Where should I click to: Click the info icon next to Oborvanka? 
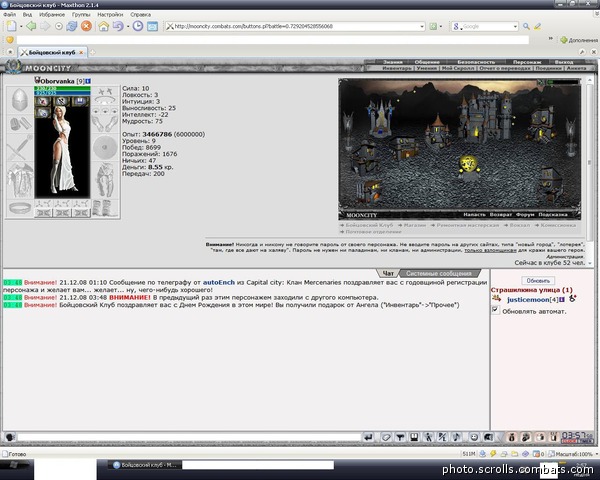[x=88, y=81]
